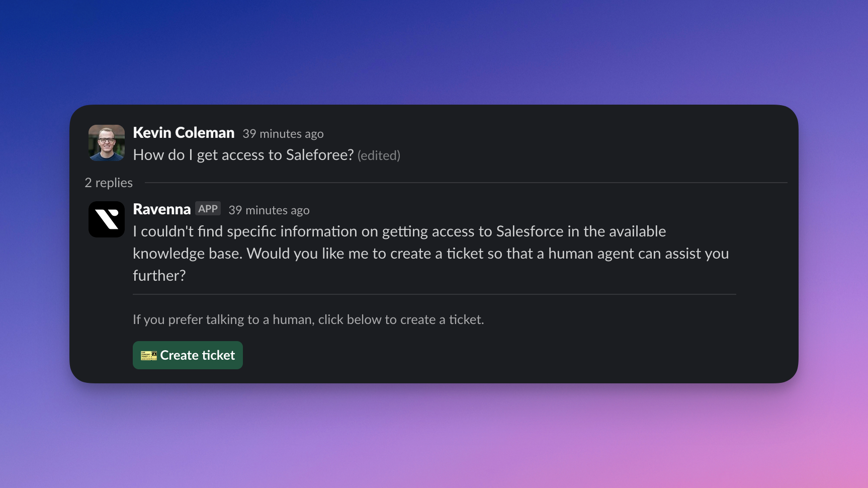This screenshot has width=868, height=488.
Task: Select the Ravenna sender name
Action: coord(161,209)
